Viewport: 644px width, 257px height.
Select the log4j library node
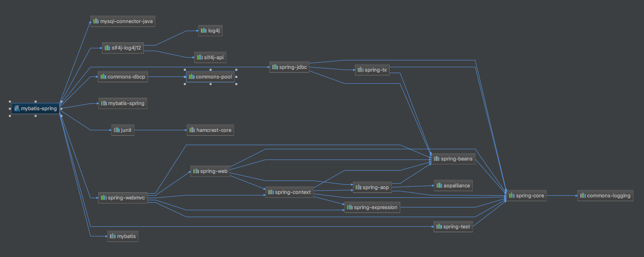pyautogui.click(x=210, y=31)
